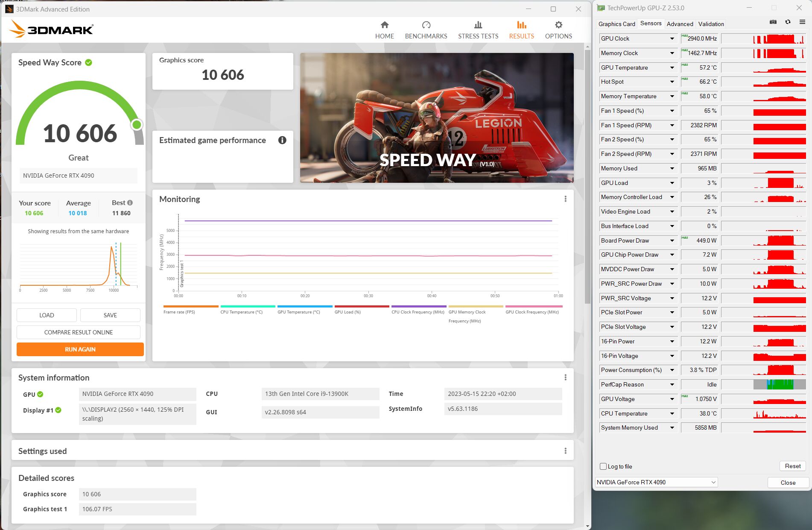812x530 pixels.
Task: Expand the Hot Spot sensor dropdown
Action: [x=672, y=82]
